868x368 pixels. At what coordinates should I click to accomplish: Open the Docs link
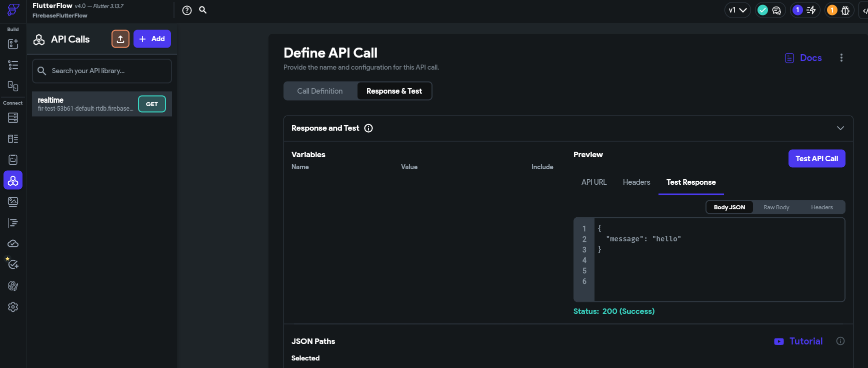coord(803,58)
